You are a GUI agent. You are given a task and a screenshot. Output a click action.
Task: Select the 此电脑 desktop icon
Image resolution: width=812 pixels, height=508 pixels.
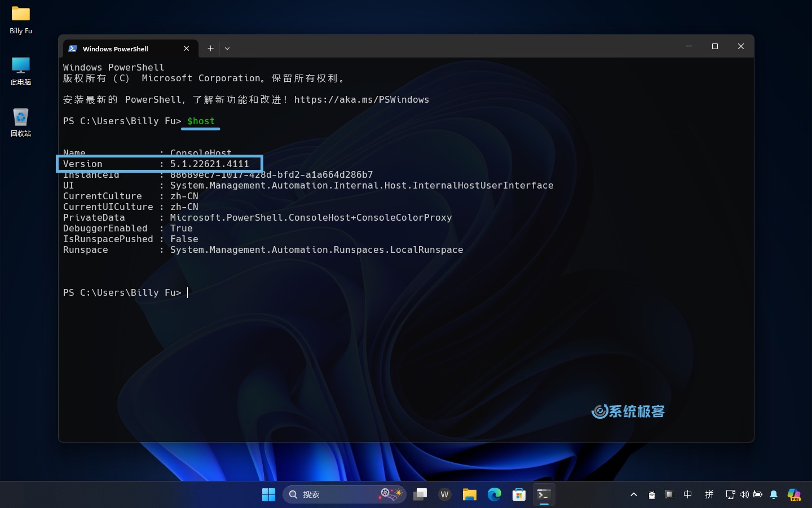click(21, 71)
